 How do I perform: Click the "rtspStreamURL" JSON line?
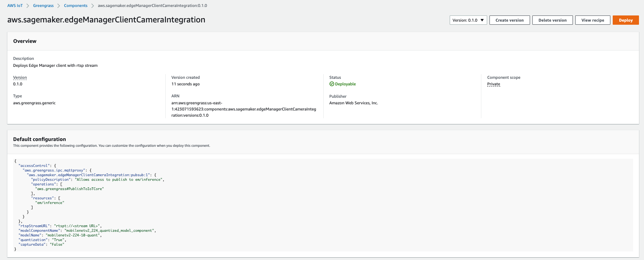60,226
